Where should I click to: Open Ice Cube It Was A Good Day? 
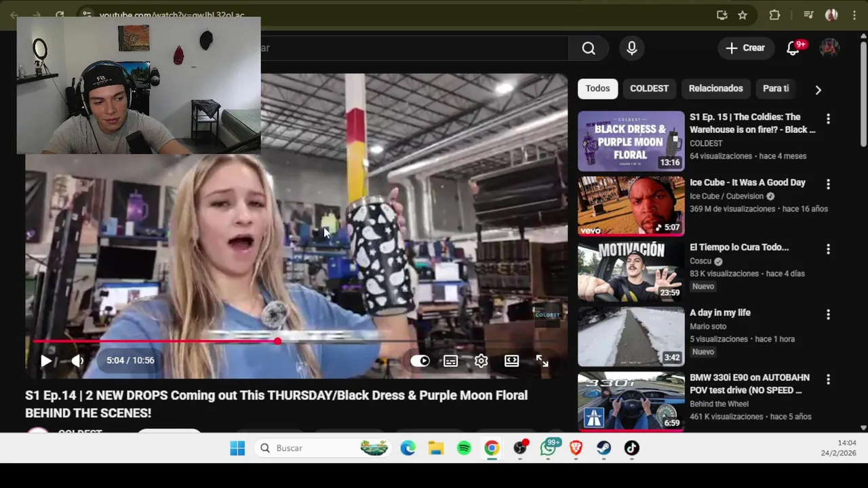747,182
